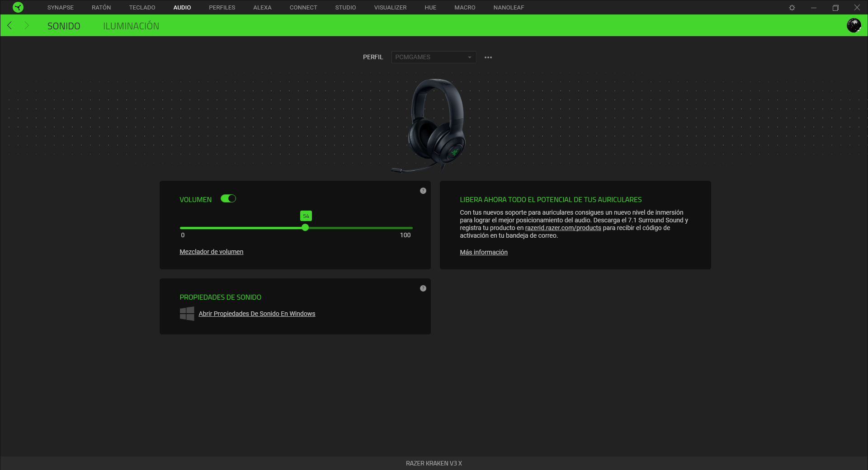868x470 pixels.
Task: Follow the razerid.razer.com/products link
Action: point(563,228)
